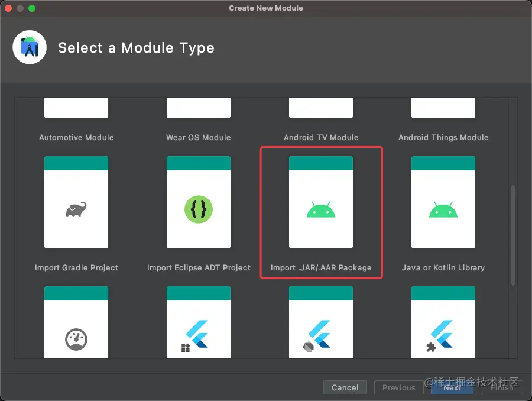Pick the Java or Kotlin Library Android icon
Image resolution: width=532 pixels, height=401 pixels.
coord(443,209)
